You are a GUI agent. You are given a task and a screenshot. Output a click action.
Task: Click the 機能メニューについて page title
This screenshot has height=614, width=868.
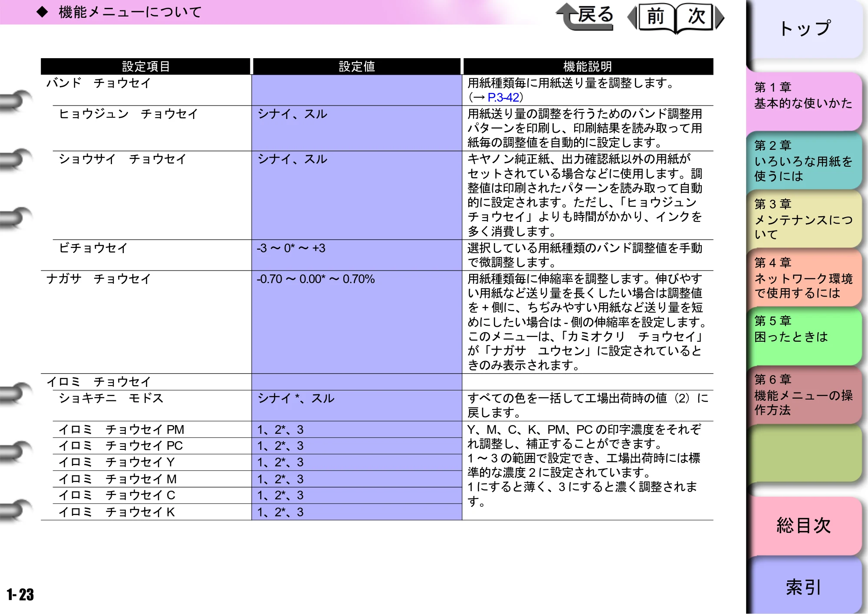pos(130,12)
